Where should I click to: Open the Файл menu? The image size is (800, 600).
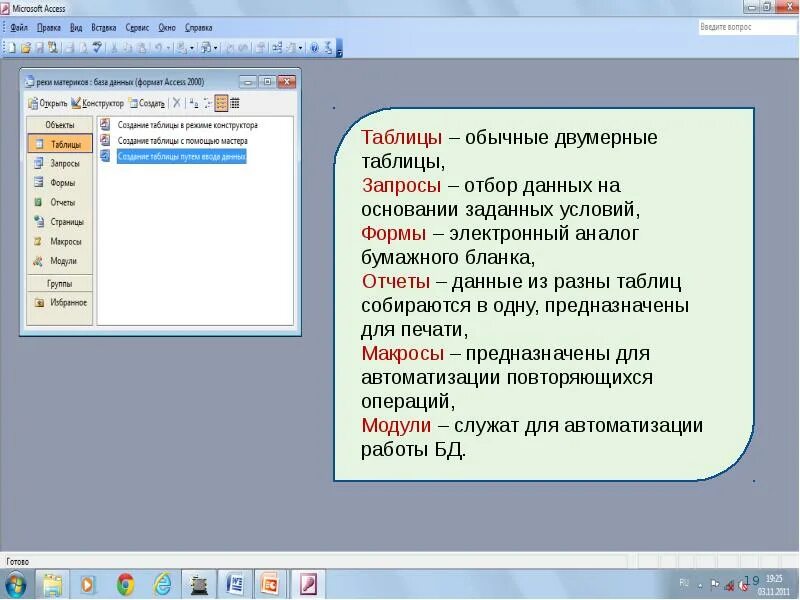click(19, 28)
